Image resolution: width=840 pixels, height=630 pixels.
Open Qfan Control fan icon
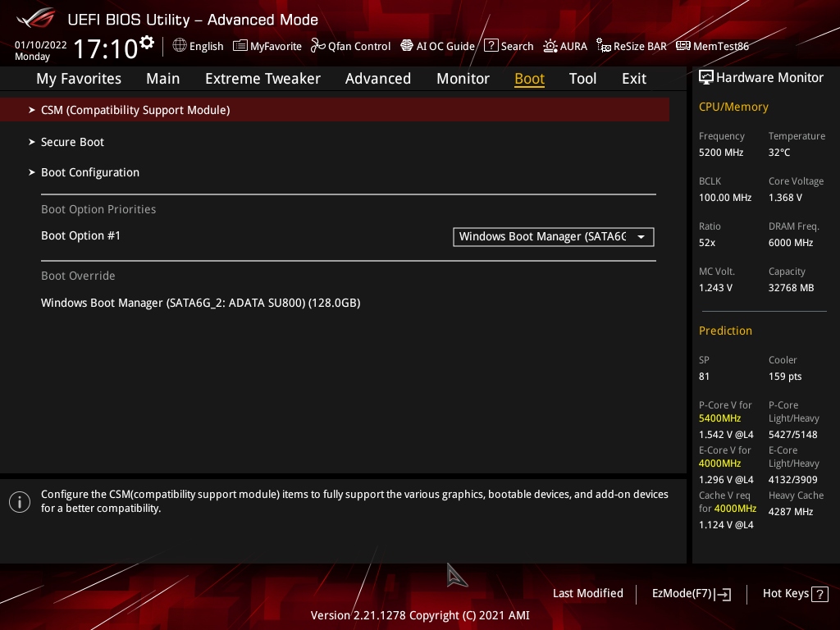317,46
